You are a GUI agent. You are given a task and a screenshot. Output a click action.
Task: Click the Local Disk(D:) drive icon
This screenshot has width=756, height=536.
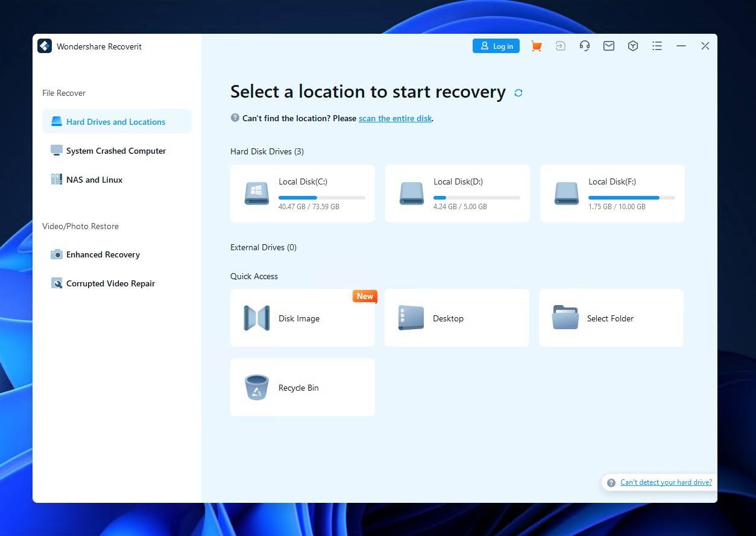412,194
